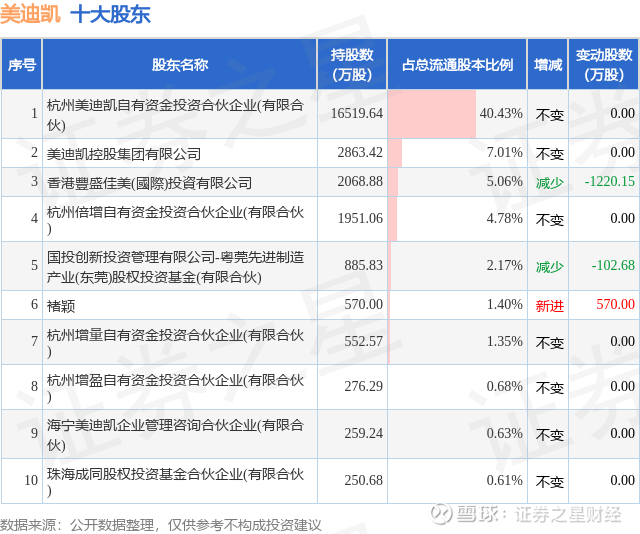
Task: Select the 持股数(万股) column header
Action: (x=352, y=65)
